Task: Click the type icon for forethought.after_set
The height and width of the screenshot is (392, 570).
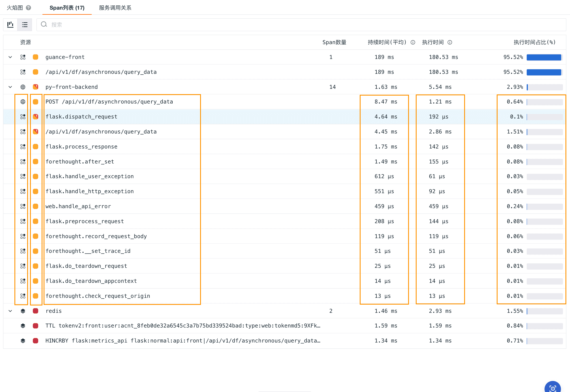Action: (x=23, y=161)
